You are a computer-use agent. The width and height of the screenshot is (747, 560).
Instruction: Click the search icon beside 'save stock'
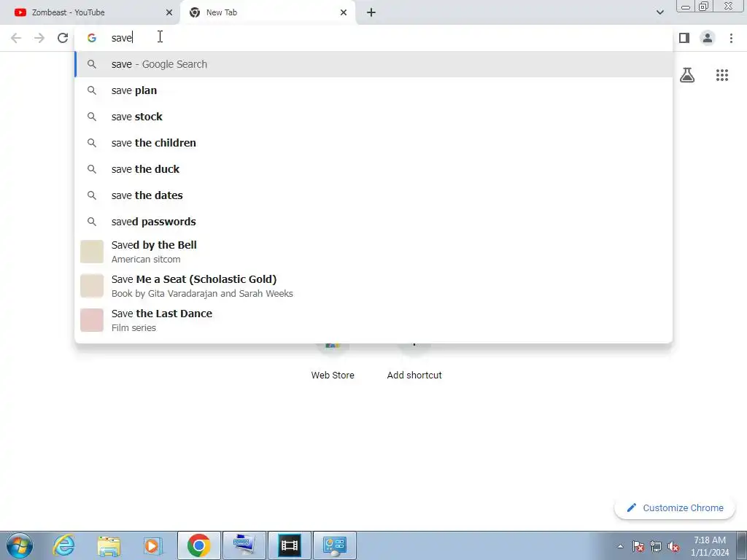[92, 117]
